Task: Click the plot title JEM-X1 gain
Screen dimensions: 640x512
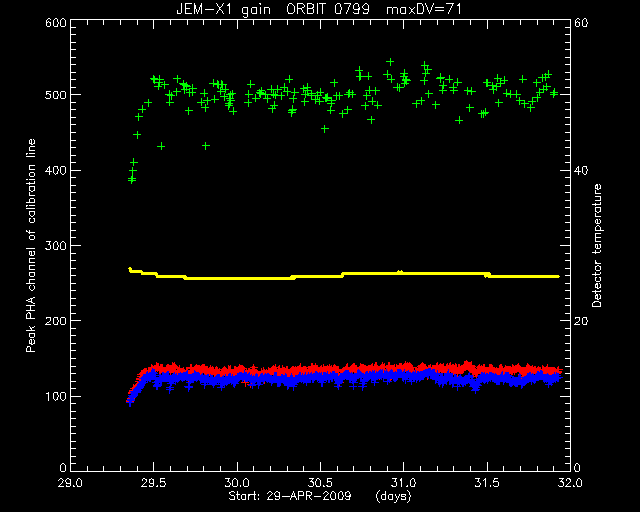Action: (223, 9)
